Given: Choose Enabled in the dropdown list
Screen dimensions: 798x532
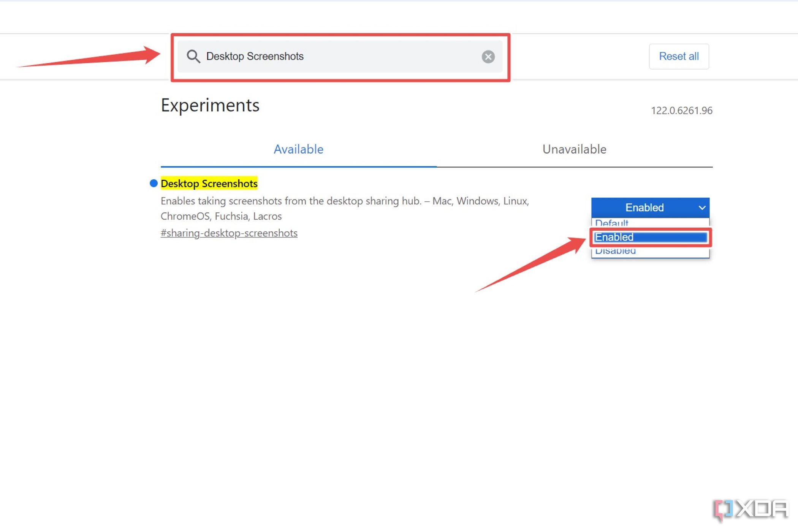Looking at the screenshot, I should pos(650,237).
